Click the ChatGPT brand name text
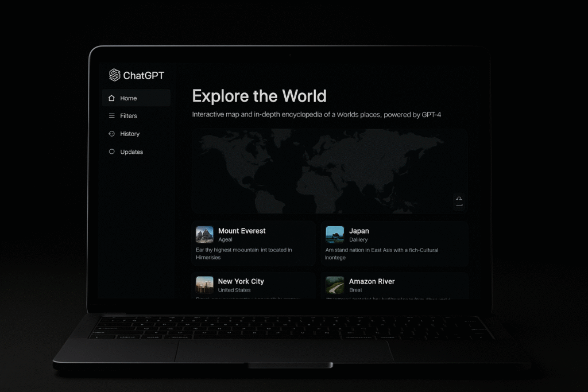588x392 pixels. coord(144,75)
